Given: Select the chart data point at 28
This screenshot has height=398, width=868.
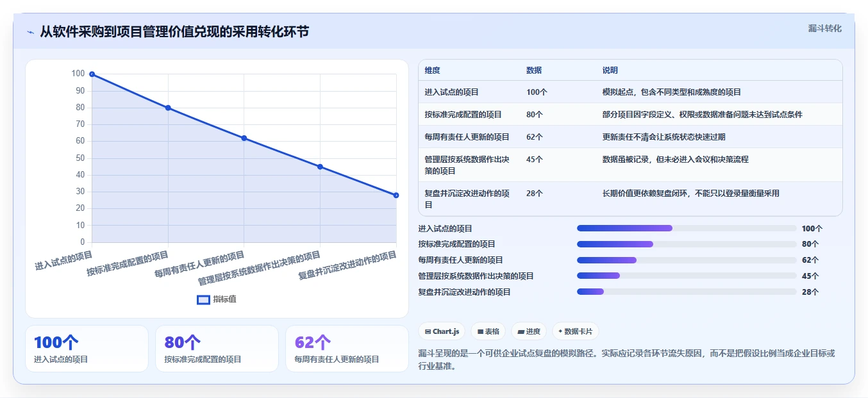Looking at the screenshot, I should pos(396,195).
